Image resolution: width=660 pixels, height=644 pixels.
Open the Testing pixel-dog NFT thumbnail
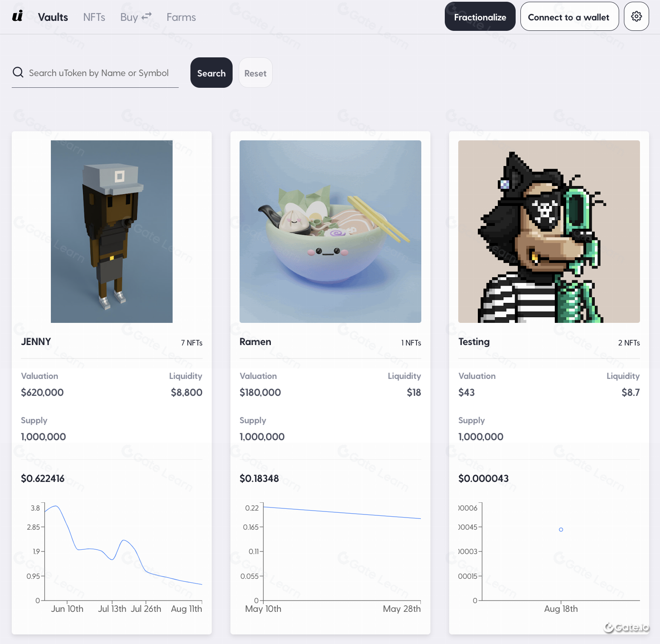point(549,232)
